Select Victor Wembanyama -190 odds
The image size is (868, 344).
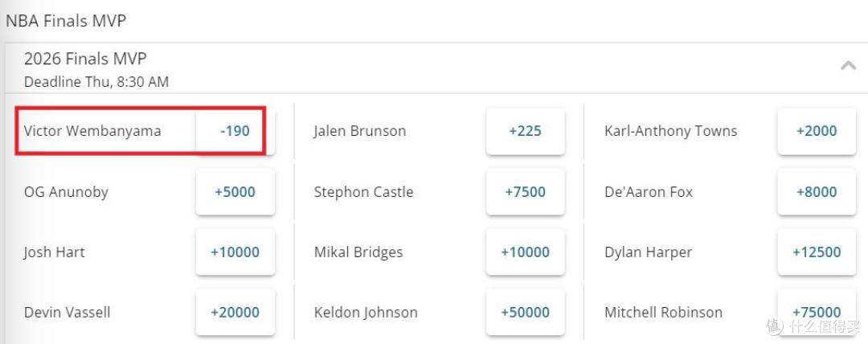pyautogui.click(x=235, y=131)
